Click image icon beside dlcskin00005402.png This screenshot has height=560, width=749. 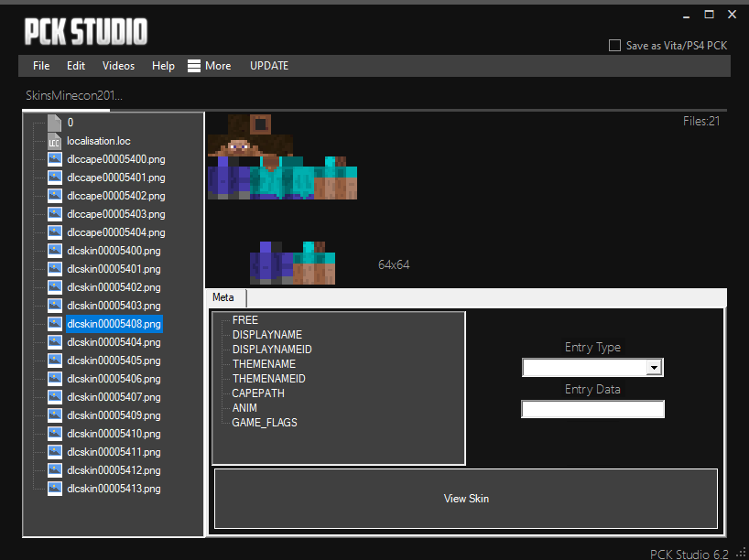click(x=55, y=287)
